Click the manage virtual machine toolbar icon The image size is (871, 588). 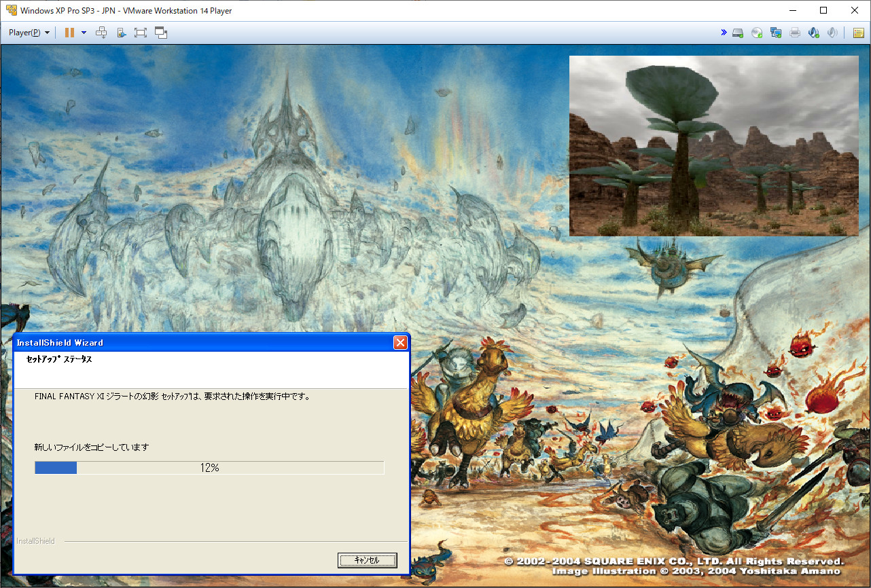121,33
